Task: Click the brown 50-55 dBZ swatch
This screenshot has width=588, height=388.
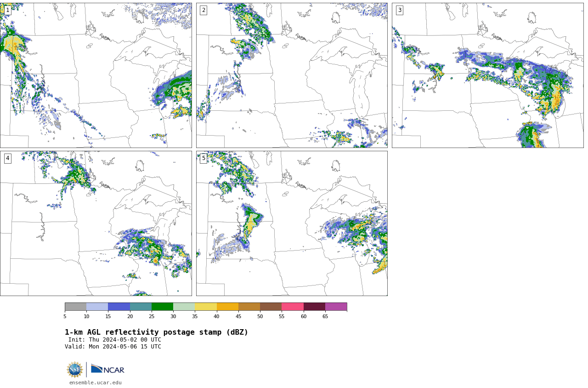Action: 271,307
